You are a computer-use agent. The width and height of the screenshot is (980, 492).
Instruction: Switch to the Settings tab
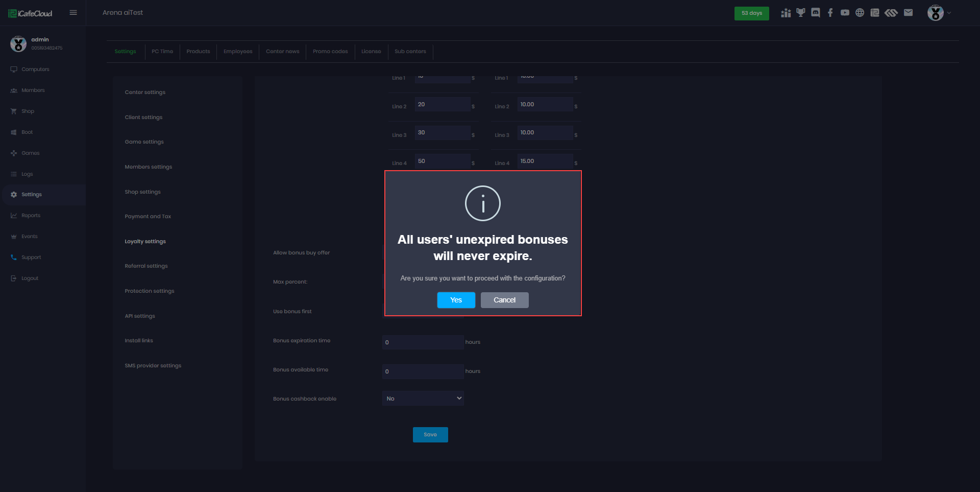coord(126,52)
